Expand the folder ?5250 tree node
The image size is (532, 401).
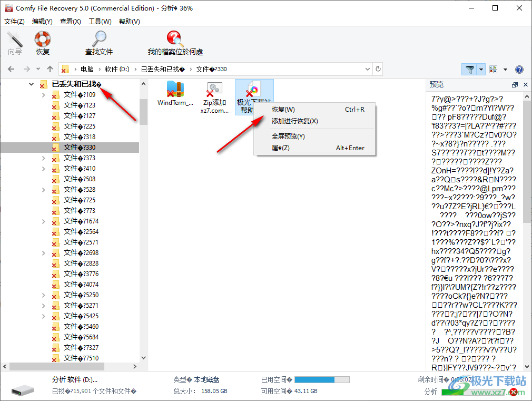[x=43, y=295]
